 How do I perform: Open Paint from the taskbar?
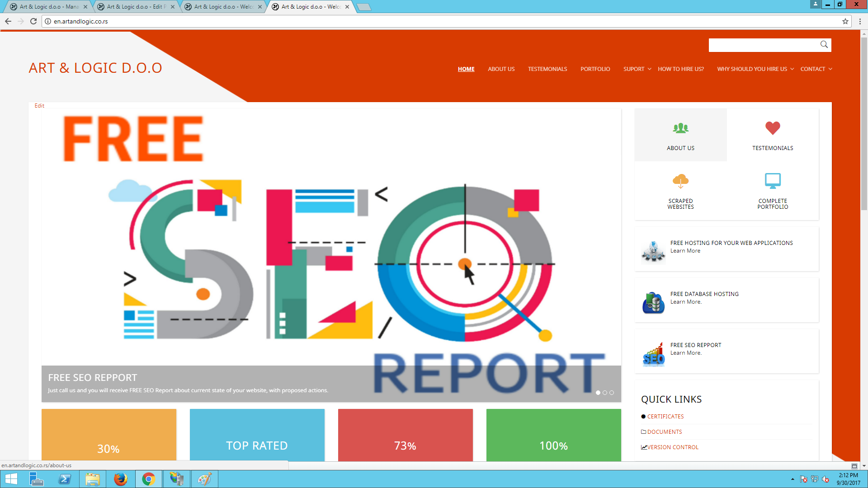(204, 479)
